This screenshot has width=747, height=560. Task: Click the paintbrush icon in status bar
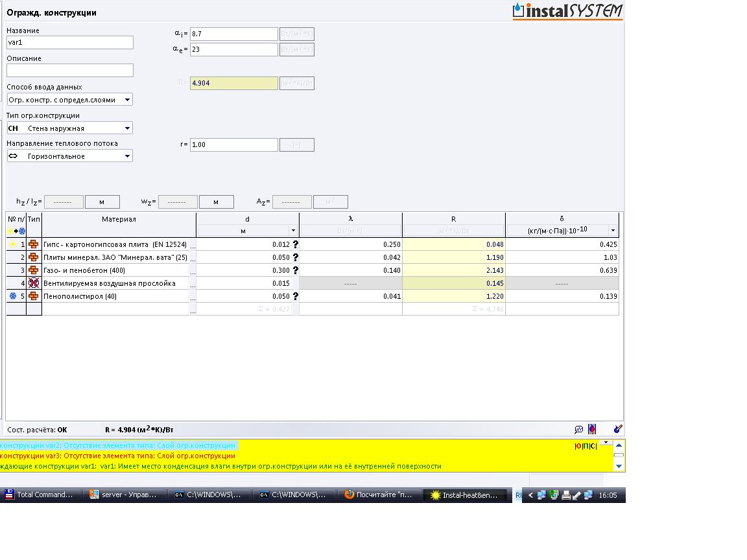pos(618,429)
